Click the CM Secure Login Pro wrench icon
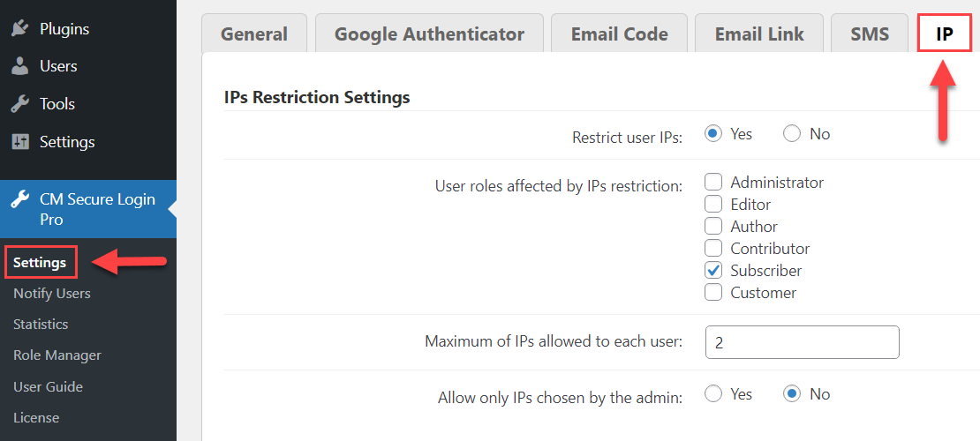 pos(20,200)
